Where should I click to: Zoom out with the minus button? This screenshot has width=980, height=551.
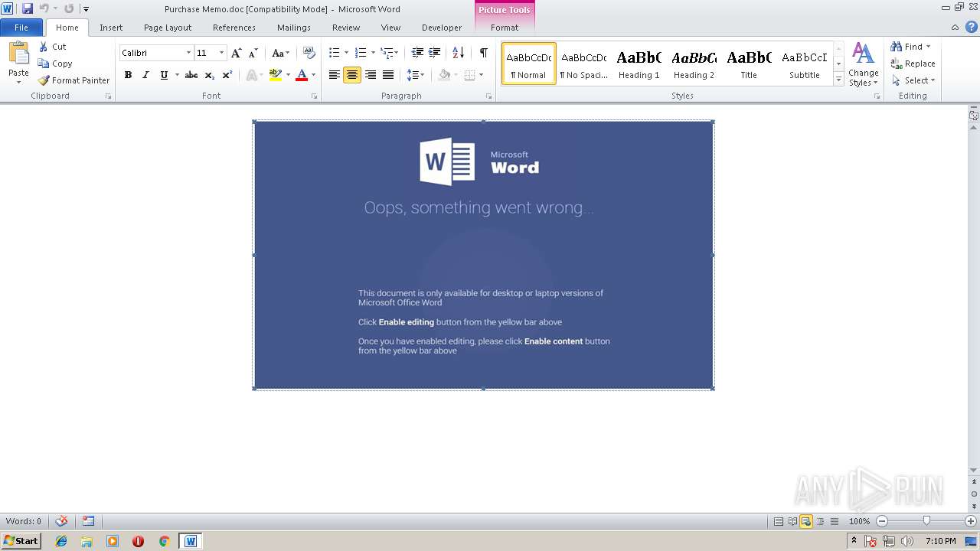pyautogui.click(x=882, y=521)
